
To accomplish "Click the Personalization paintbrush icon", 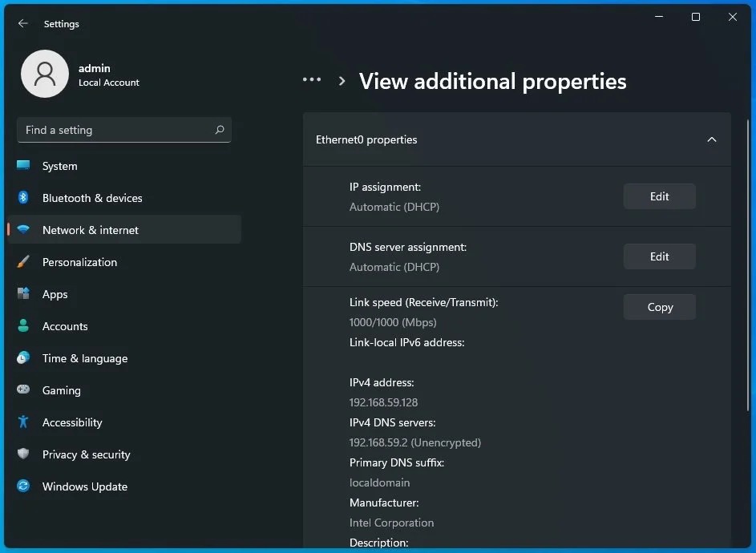I will pos(23,262).
